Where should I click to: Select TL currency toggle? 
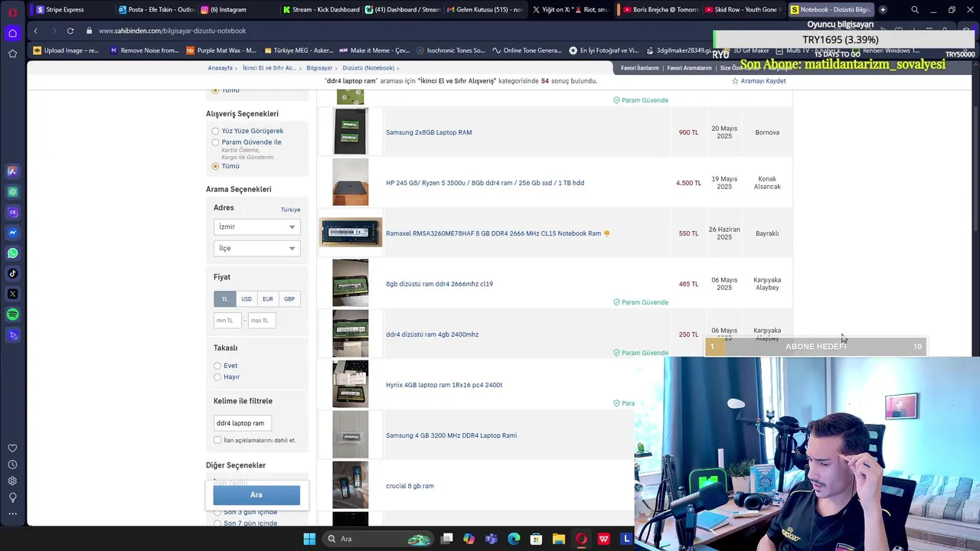pos(224,299)
